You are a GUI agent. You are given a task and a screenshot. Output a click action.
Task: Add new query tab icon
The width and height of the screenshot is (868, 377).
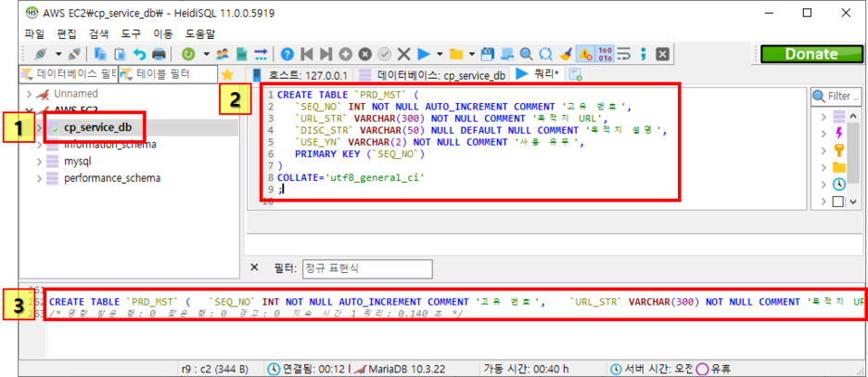tap(575, 74)
